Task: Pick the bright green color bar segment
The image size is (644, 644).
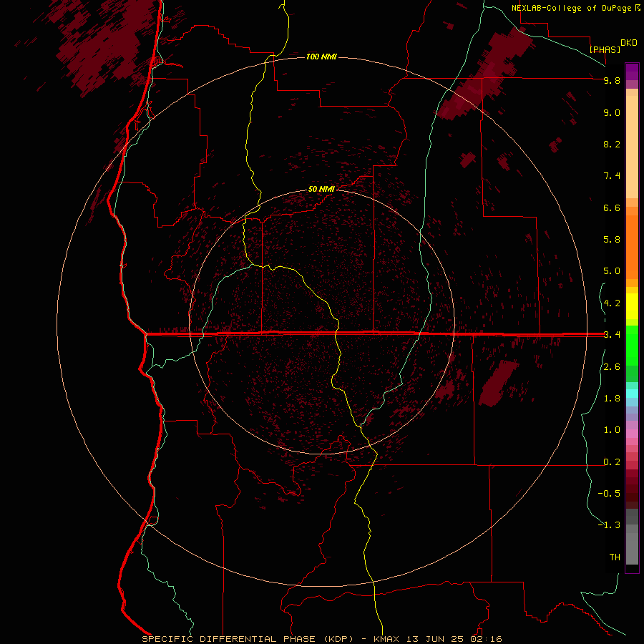Action: point(632,345)
